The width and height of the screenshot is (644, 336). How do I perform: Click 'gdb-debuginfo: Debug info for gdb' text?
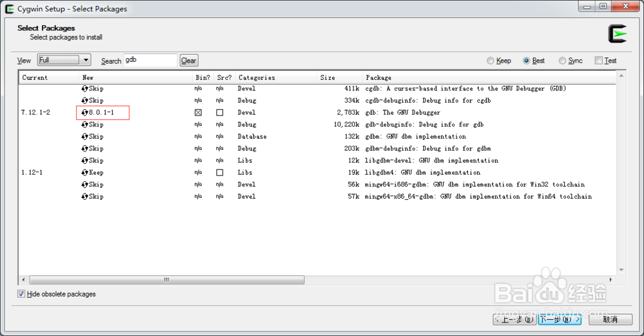[x=424, y=124]
